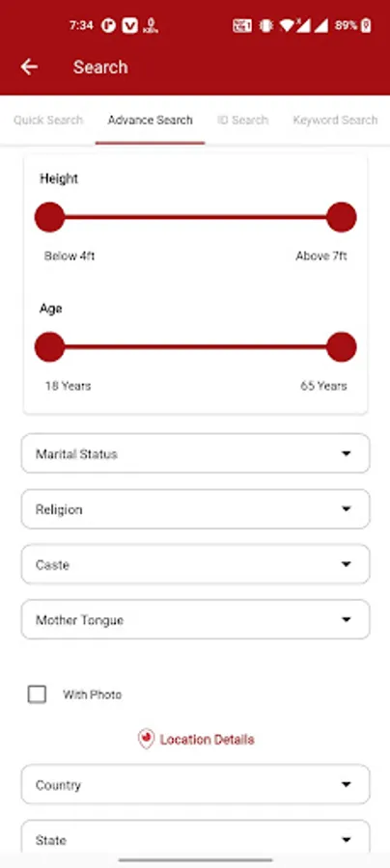
Task: Tap the Location Details pin icon
Action: [147, 739]
